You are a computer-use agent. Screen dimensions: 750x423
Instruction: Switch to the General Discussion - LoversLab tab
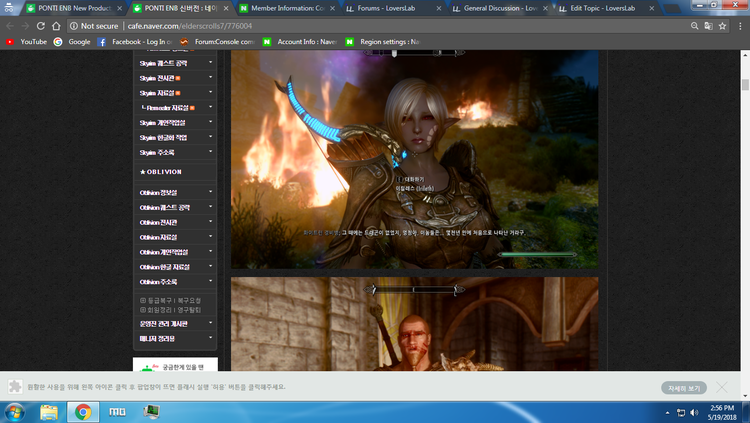pos(500,8)
